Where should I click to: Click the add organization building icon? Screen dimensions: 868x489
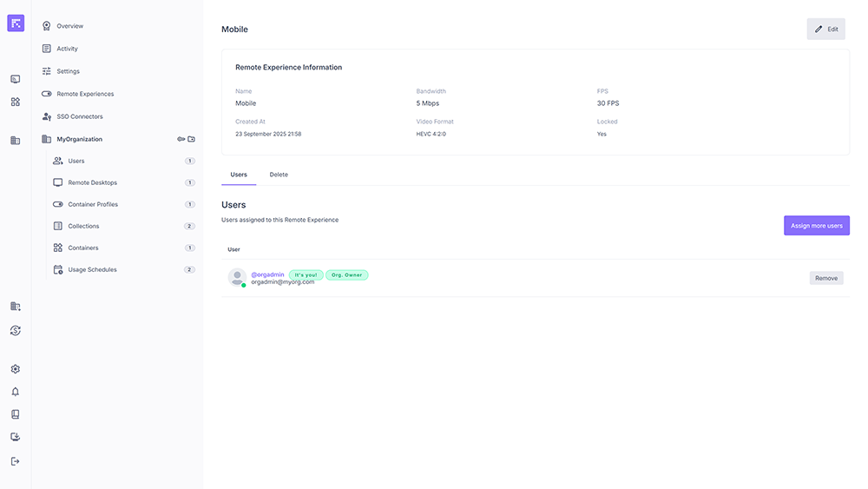click(x=16, y=307)
